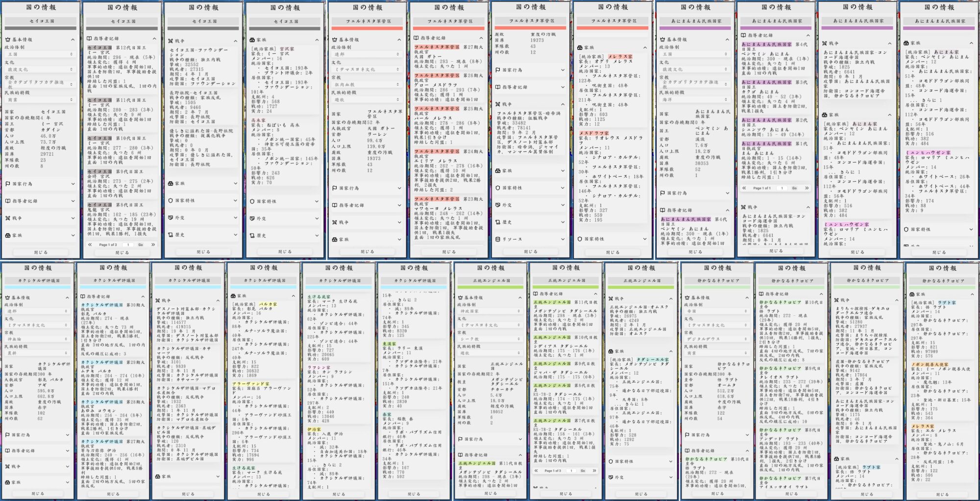Click 家族 icon of expanded family section in フェルネスタ軍管区
Viewport: 980px width, 501px height.
point(580,48)
